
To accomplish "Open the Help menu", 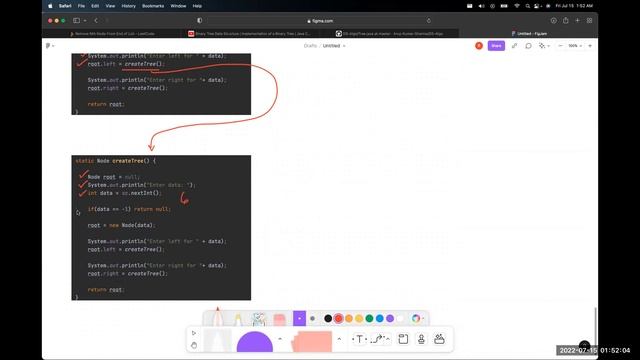I will [x=197, y=6].
